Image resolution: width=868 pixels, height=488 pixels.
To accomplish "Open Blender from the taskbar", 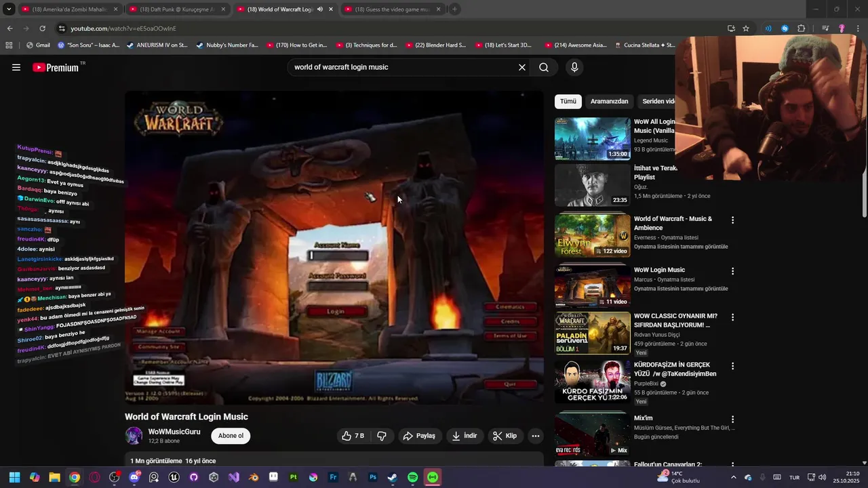I will coord(254,477).
